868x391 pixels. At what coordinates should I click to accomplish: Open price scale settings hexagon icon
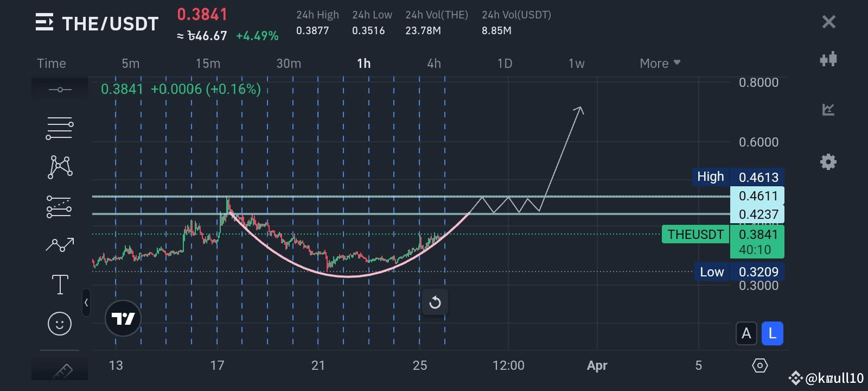pyautogui.click(x=760, y=365)
